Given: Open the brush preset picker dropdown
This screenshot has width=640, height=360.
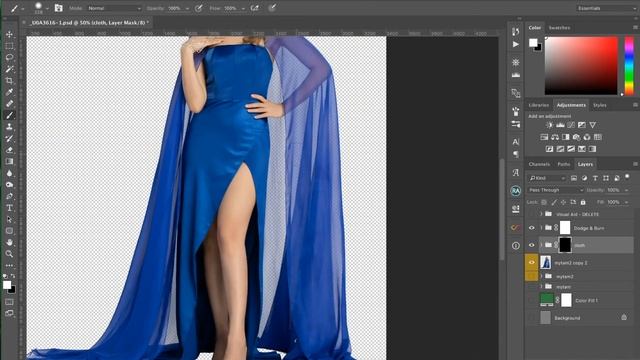Looking at the screenshot, I should [47, 8].
